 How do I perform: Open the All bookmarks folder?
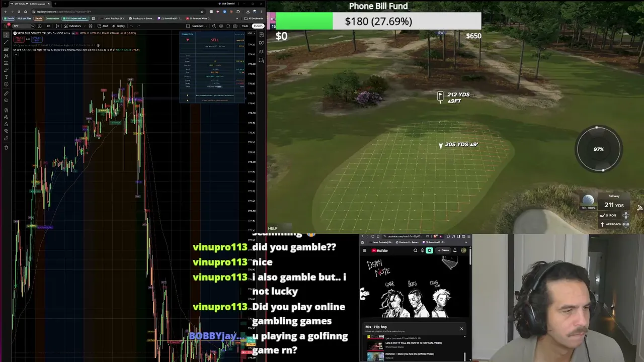point(254,19)
